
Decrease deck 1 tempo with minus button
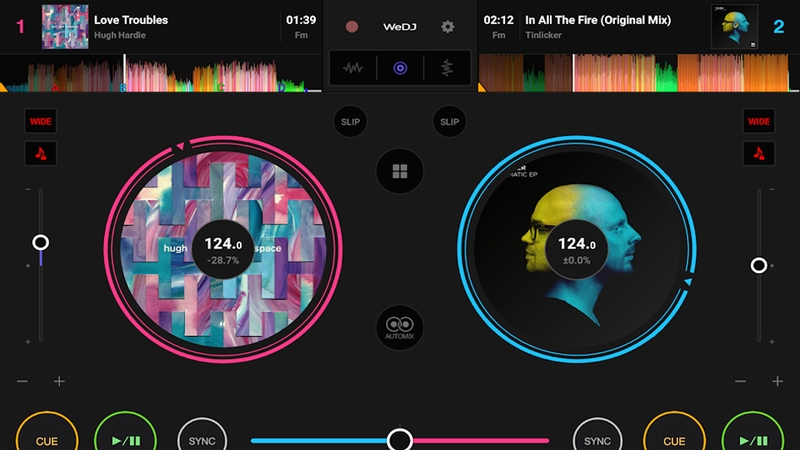point(22,381)
